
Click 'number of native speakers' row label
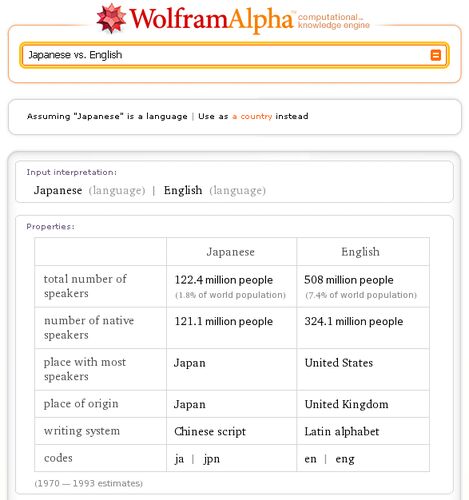click(89, 327)
